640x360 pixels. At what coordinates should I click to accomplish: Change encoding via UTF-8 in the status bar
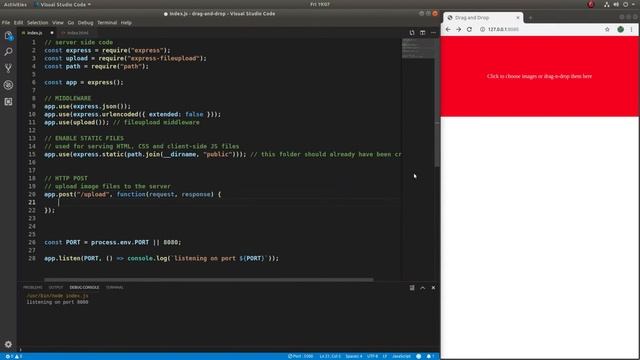click(372, 356)
